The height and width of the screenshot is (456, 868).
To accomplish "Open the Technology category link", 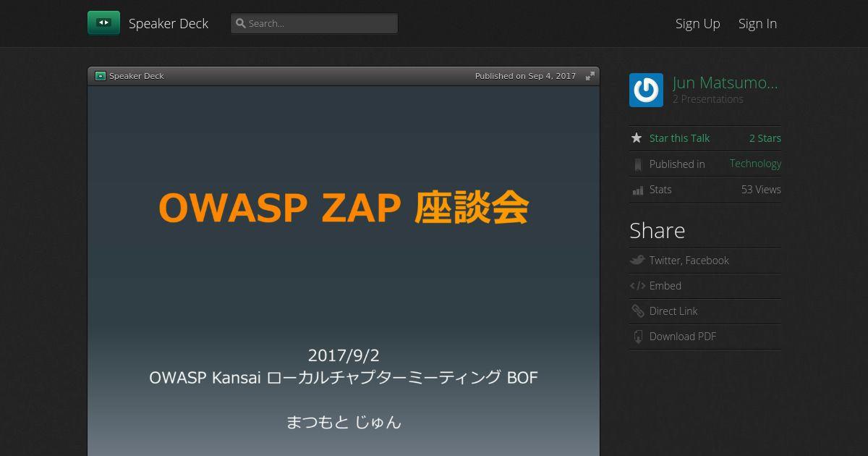I will coord(755,164).
